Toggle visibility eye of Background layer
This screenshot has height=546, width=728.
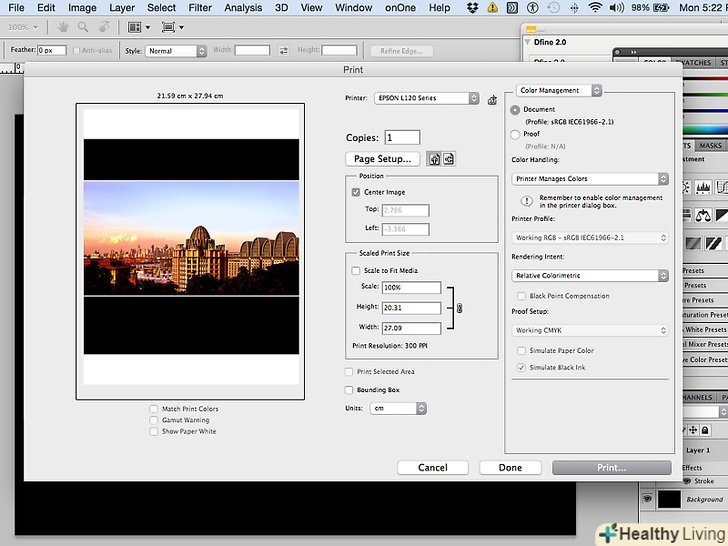point(647,498)
